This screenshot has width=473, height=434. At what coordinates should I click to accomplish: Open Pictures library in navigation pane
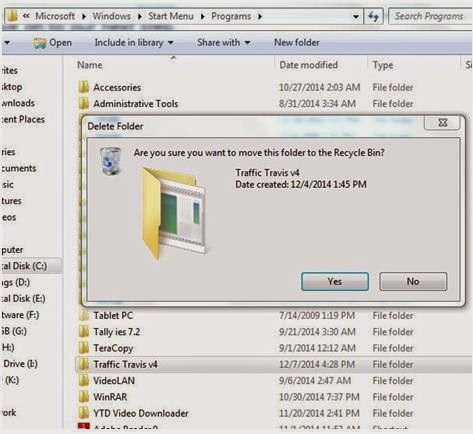pyautogui.click(x=11, y=201)
